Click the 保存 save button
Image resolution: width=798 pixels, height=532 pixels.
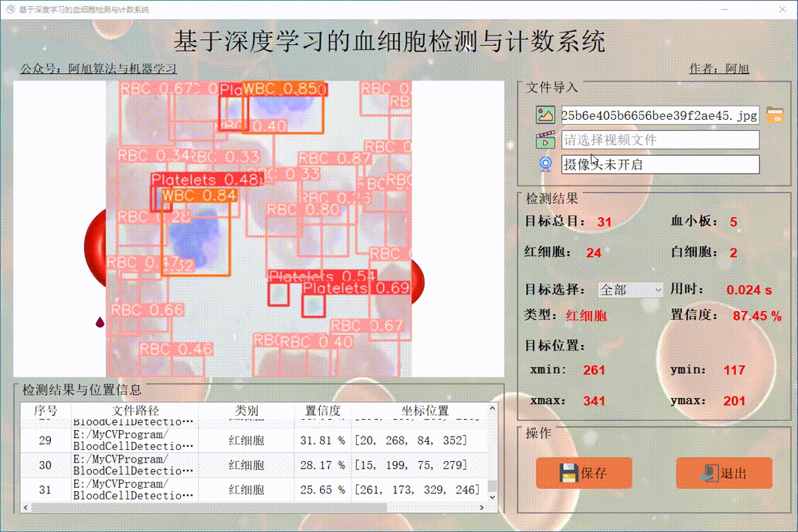click(x=584, y=473)
